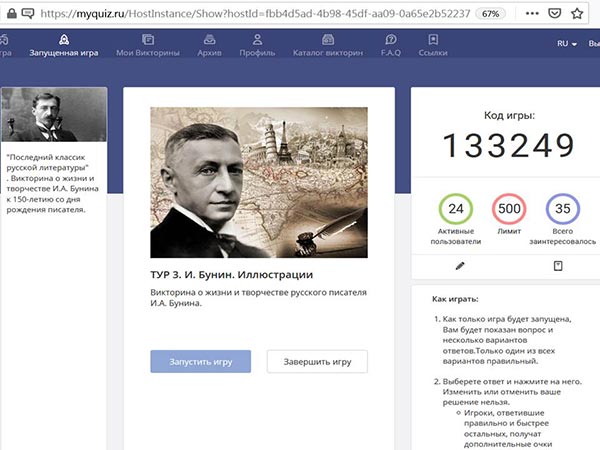The width and height of the screenshot is (600, 450).
Task: Click the notebook icon beside pencil
Action: click(558, 266)
